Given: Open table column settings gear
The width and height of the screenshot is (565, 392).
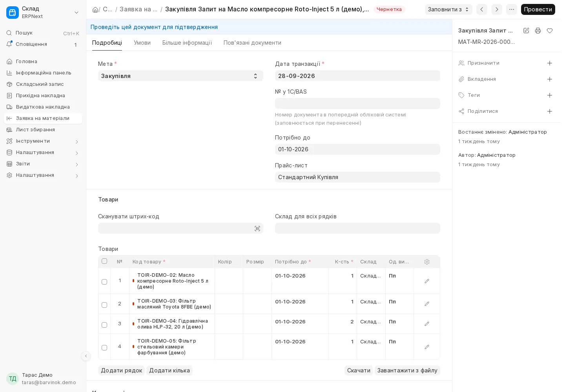Looking at the screenshot, I should (427, 262).
